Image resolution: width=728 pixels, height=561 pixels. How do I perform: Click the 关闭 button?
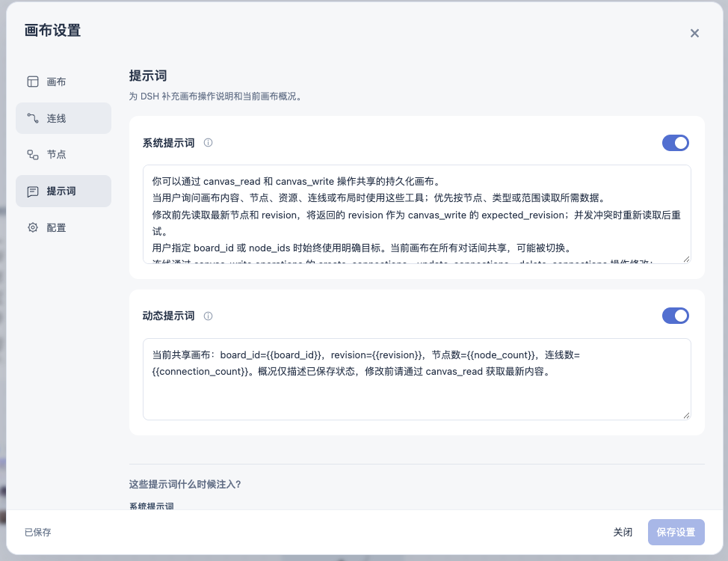(623, 532)
